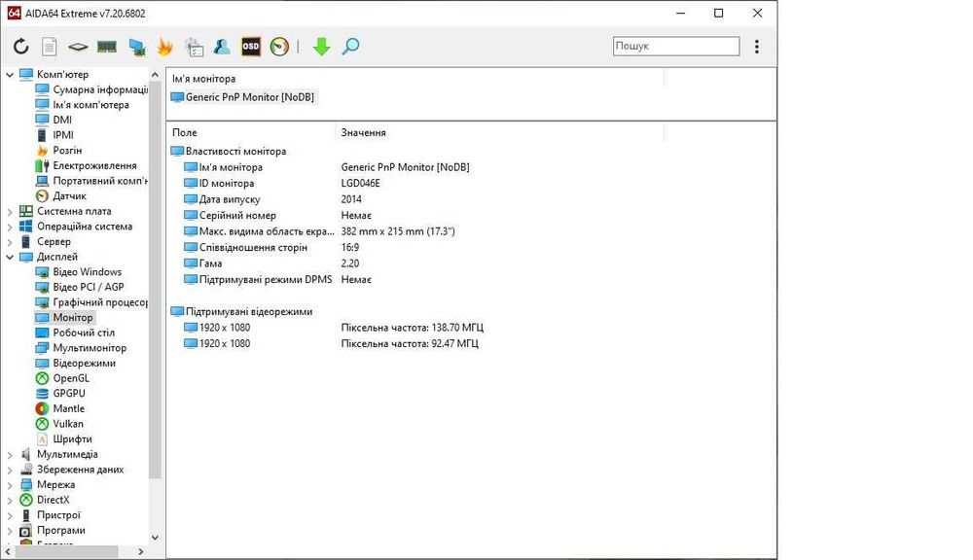
Task: Focus the Пошук search field
Action: tap(676, 46)
